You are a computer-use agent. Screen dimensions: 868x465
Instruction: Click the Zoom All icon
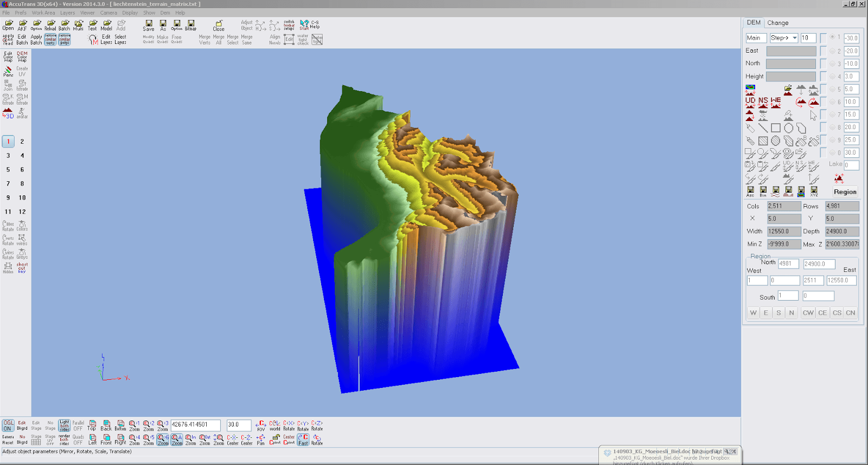tap(177, 439)
